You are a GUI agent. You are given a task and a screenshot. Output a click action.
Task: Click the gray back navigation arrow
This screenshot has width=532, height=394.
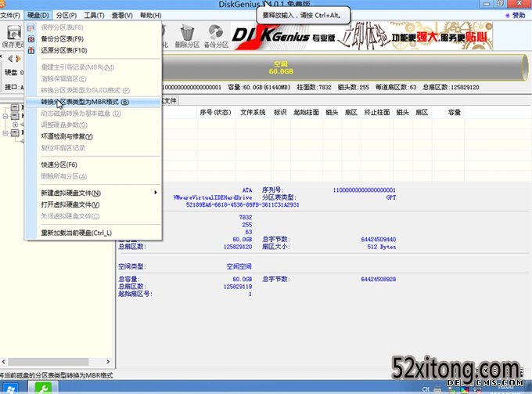point(10,59)
